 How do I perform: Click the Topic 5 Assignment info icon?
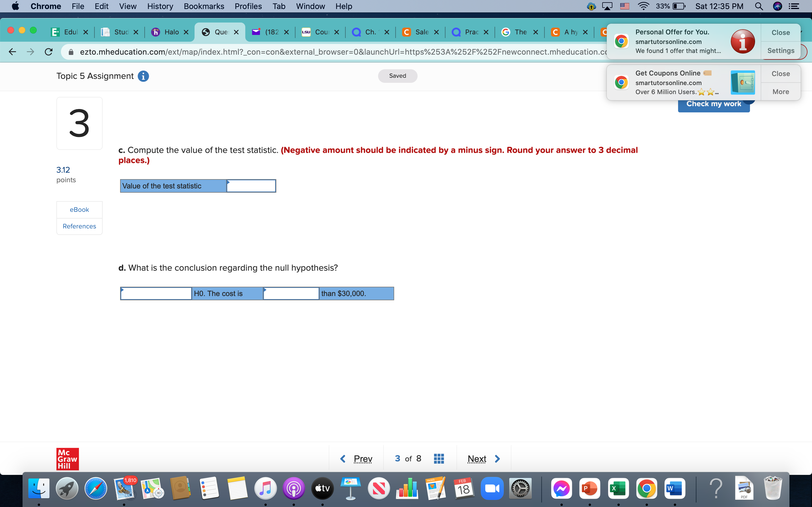143,76
